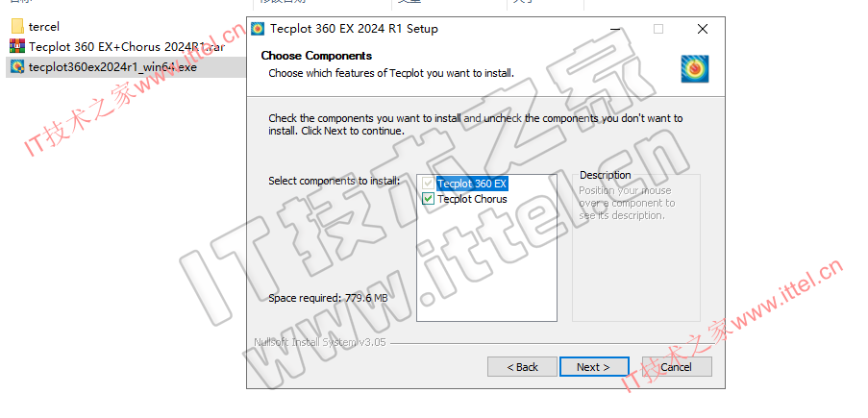This screenshot has height=418, width=868.
Task: Select the Tecplot Chorus component label
Action: [x=472, y=199]
